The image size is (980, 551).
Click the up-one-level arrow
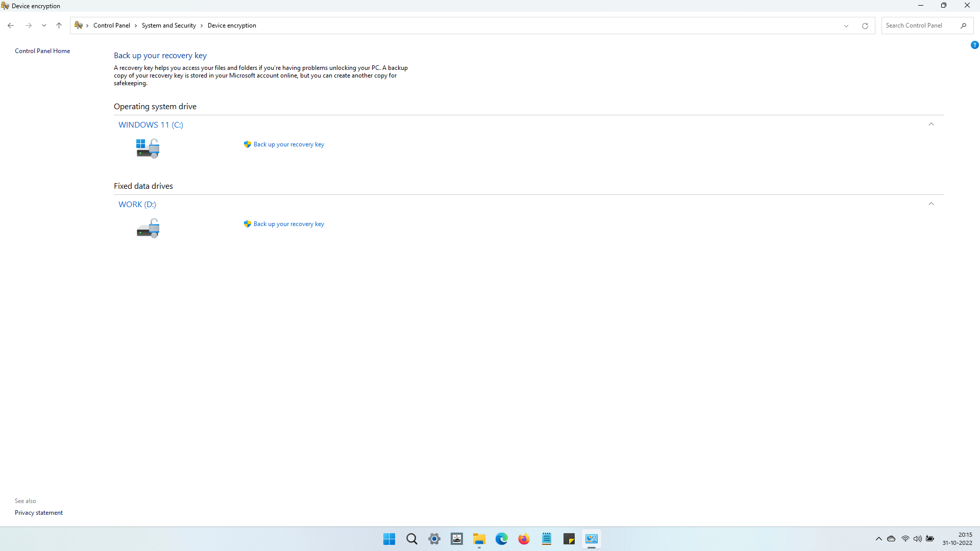pos(59,26)
